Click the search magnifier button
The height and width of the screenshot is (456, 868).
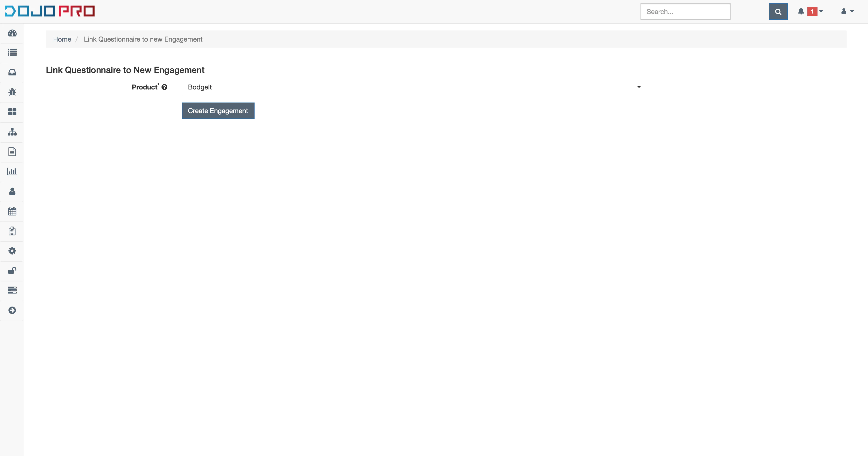click(x=778, y=12)
